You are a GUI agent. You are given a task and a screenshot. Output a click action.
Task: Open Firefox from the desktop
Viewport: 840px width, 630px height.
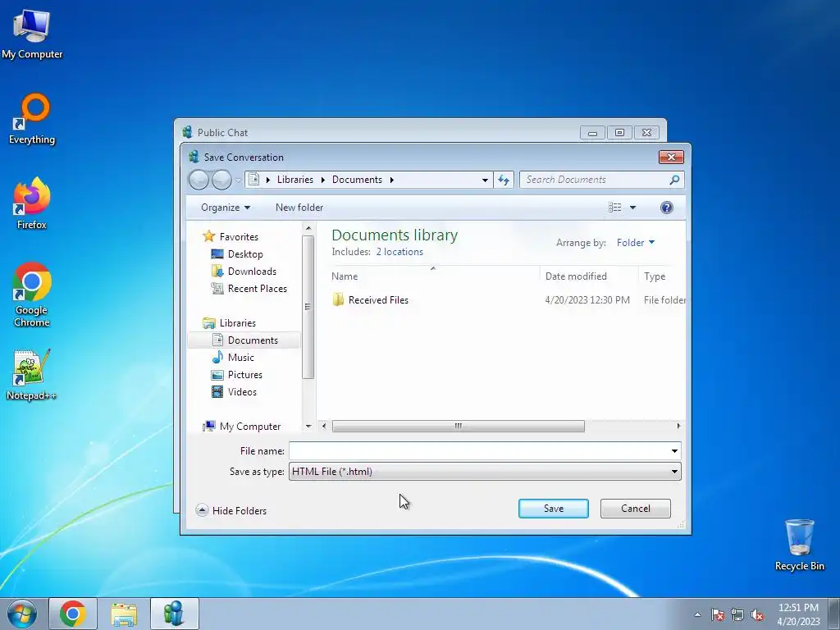32,203
